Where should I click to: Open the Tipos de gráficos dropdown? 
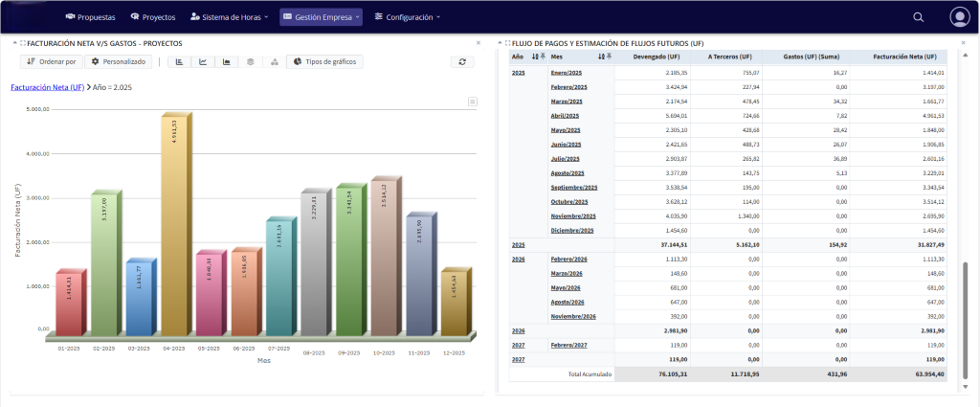pyautogui.click(x=324, y=61)
